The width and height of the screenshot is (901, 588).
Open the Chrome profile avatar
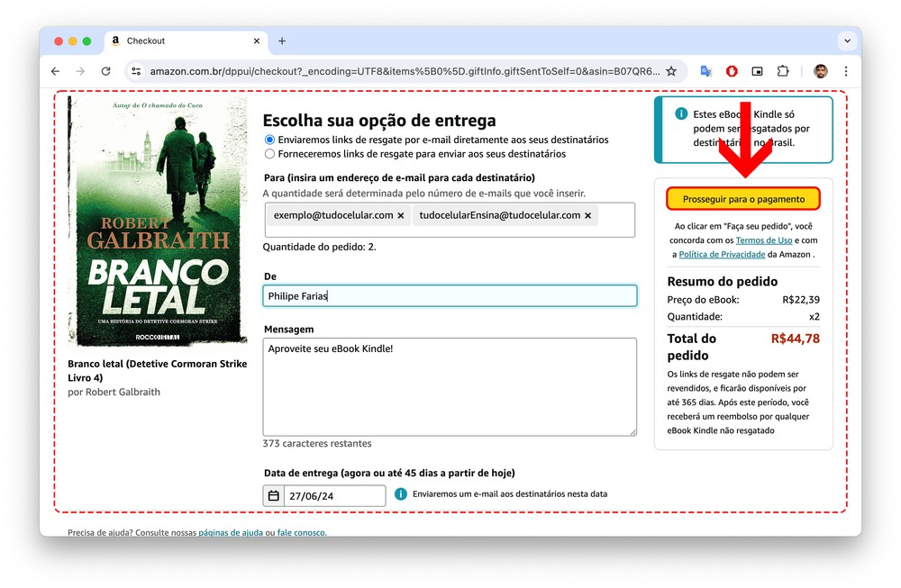(x=821, y=71)
